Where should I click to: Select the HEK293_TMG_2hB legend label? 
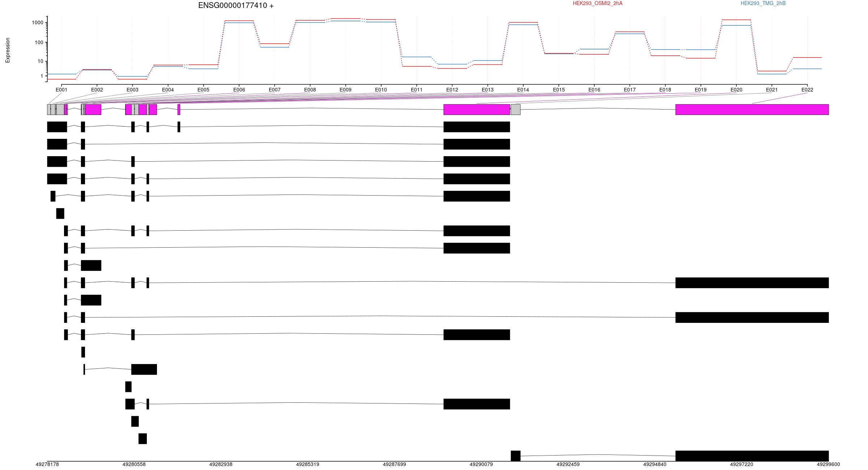coord(763,3)
